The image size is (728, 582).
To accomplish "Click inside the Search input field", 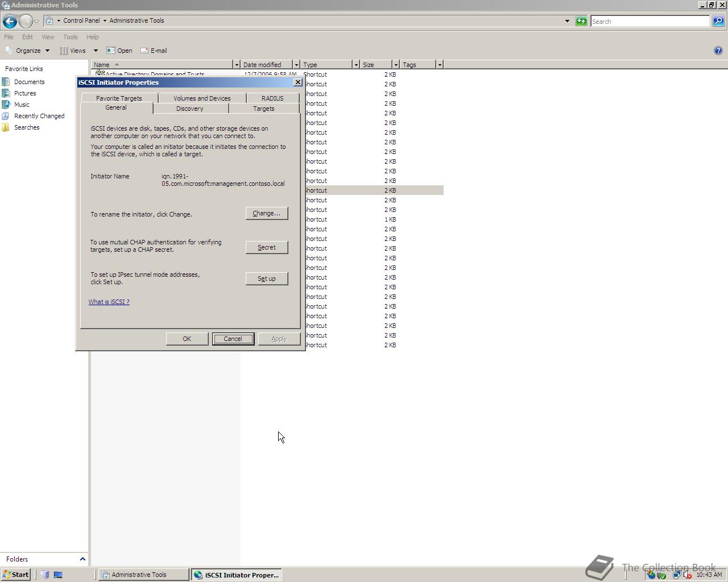I will [x=650, y=21].
